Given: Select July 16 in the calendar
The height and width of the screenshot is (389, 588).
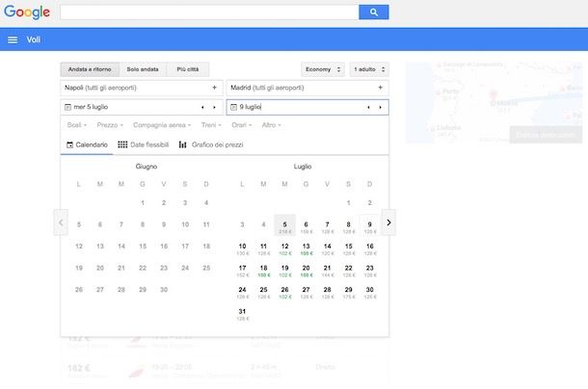Looking at the screenshot, I should (370, 247).
